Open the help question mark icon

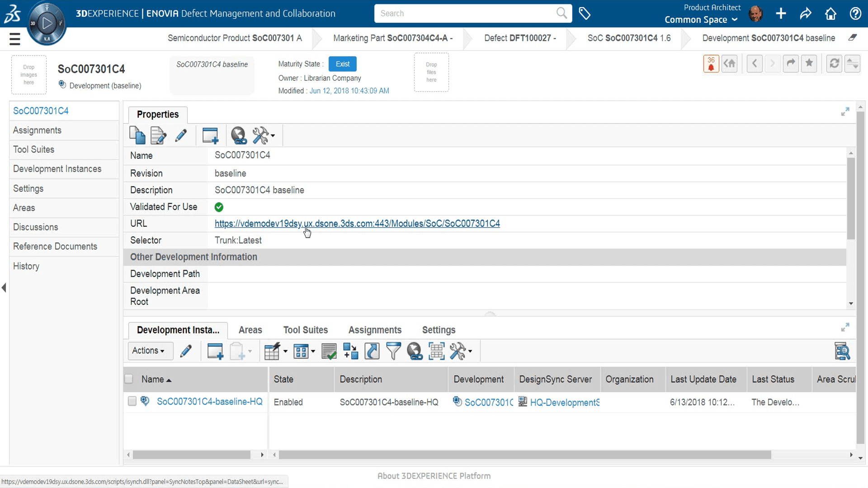click(855, 14)
